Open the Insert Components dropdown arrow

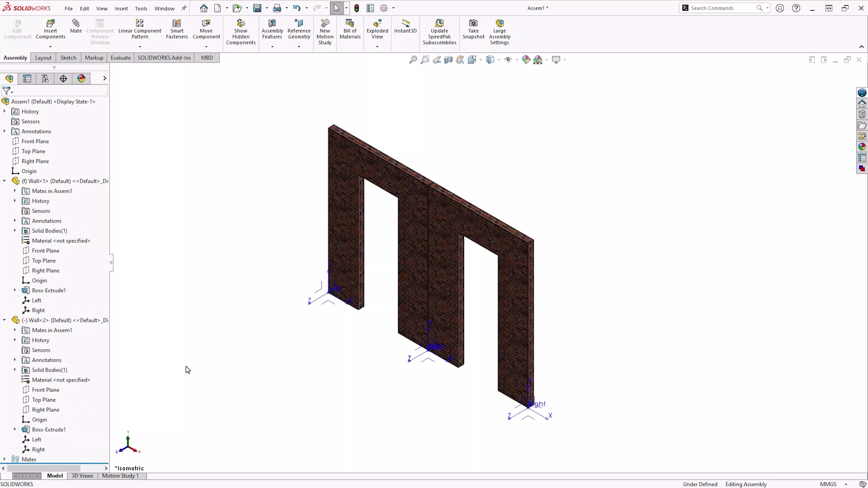pos(50,47)
